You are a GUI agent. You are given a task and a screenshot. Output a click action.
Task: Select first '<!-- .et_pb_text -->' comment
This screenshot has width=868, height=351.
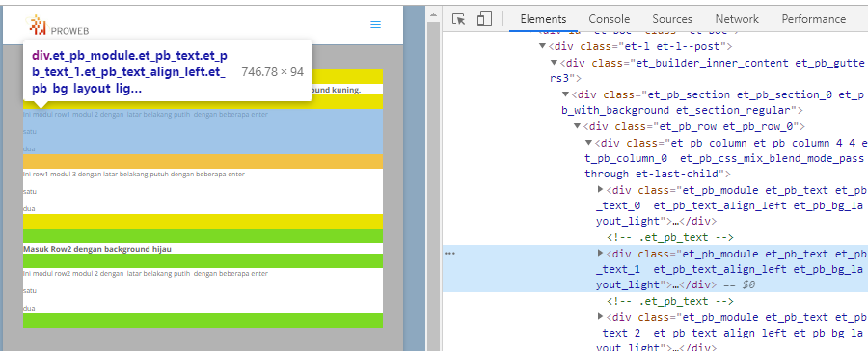[x=670, y=237]
